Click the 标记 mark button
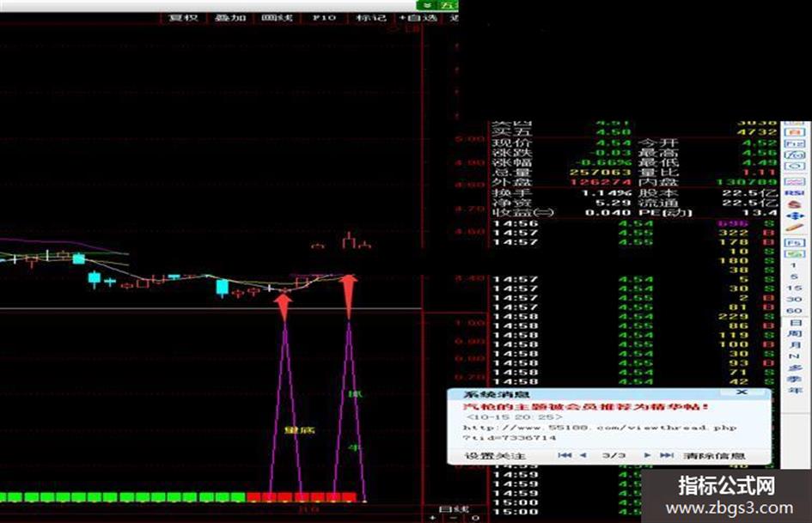The height and width of the screenshot is (523, 812). [x=371, y=18]
